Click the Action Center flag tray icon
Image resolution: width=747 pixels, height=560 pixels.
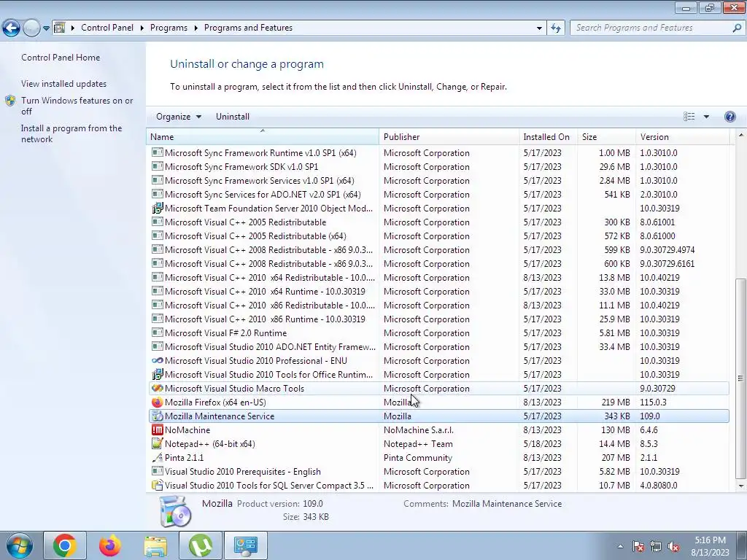pos(638,547)
